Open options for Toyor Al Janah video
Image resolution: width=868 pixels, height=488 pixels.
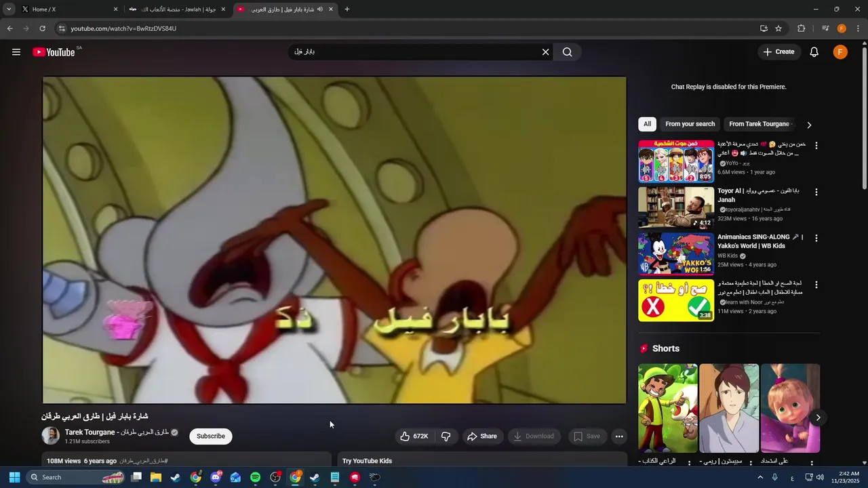point(816,192)
